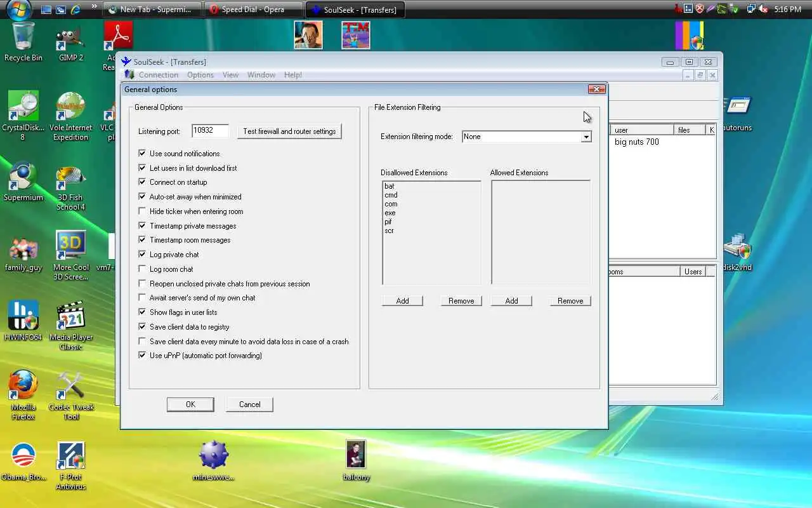The width and height of the screenshot is (812, 508).
Task: Open the family_guy desktop icon
Action: coord(23,254)
